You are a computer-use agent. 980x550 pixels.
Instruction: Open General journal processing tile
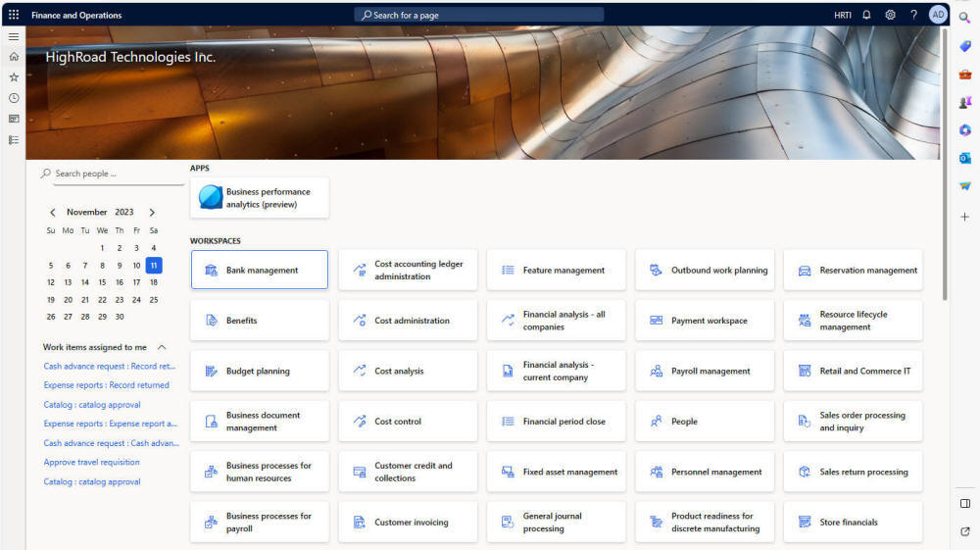pos(557,523)
